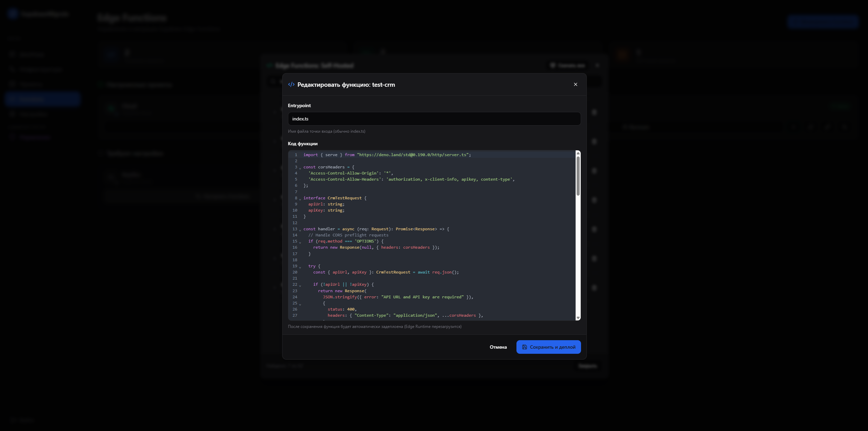The width and height of the screenshot is (868, 431).
Task: Collapse the corsHeaders block at line 3
Action: pos(300,168)
